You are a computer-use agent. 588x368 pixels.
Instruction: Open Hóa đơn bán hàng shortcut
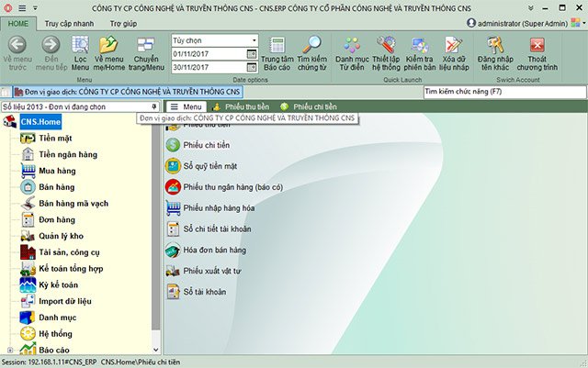pyautogui.click(x=206, y=250)
